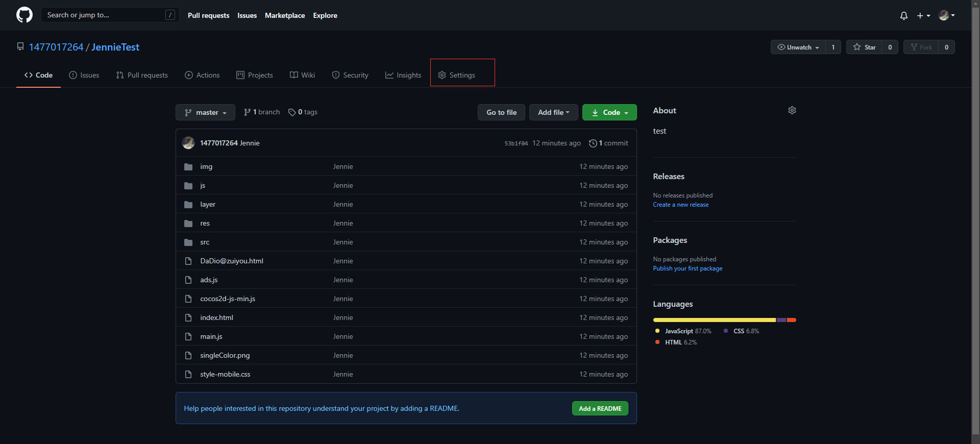Click Create a new release link

(x=681, y=205)
